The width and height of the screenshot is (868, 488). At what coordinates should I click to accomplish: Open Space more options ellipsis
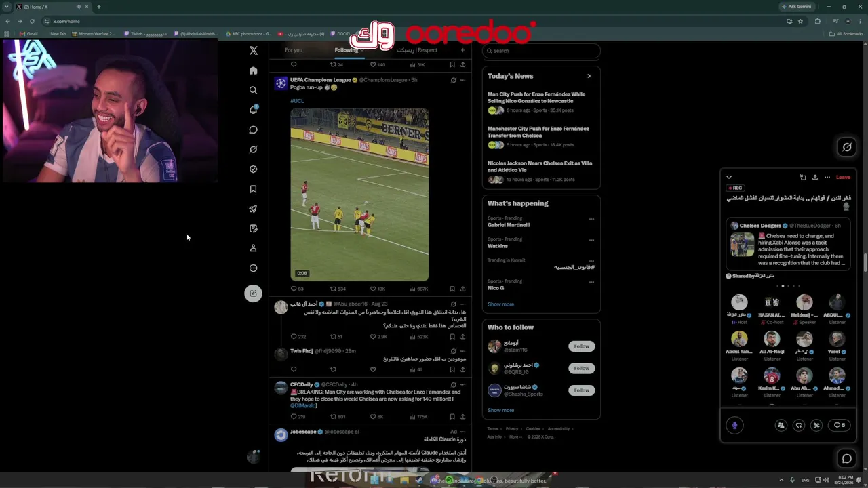[x=827, y=178]
